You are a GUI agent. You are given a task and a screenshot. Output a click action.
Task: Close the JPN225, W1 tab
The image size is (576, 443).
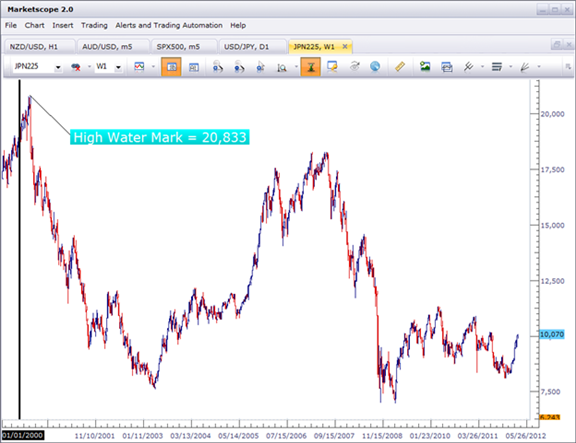tap(345, 47)
